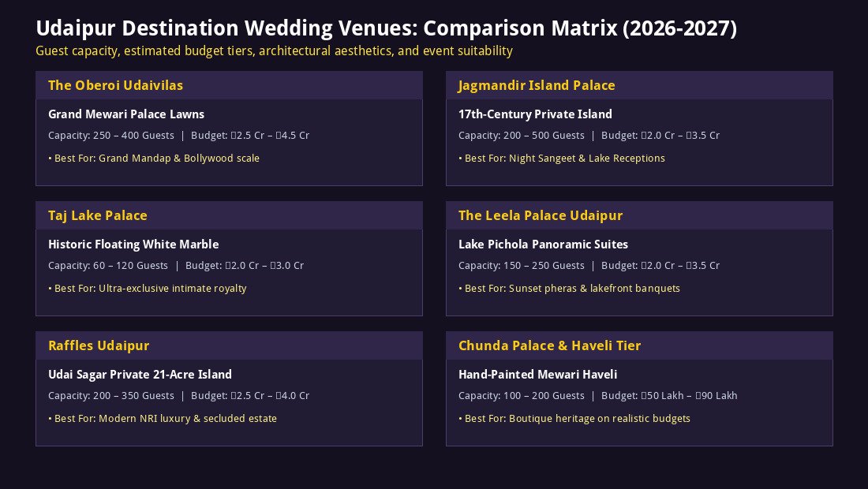Select 'The Oberoi Udaivilas' card header
The width and height of the screenshot is (868, 489).
[229, 85]
